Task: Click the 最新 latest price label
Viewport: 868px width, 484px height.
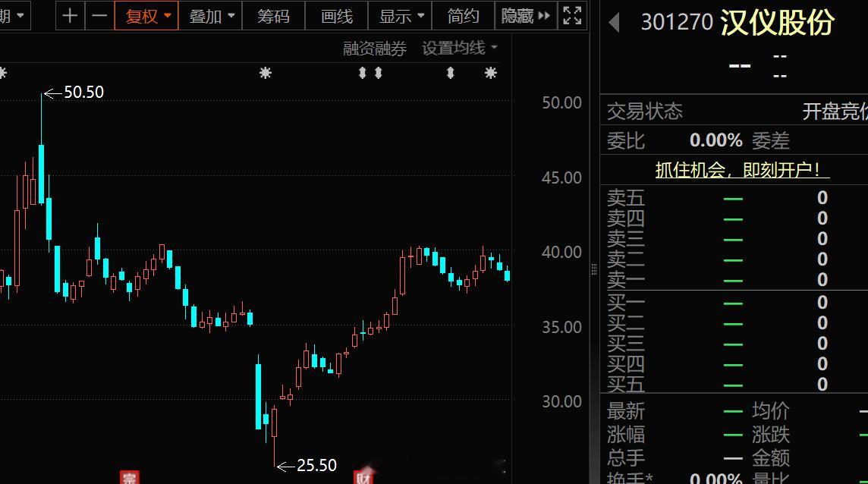Action: [625, 411]
